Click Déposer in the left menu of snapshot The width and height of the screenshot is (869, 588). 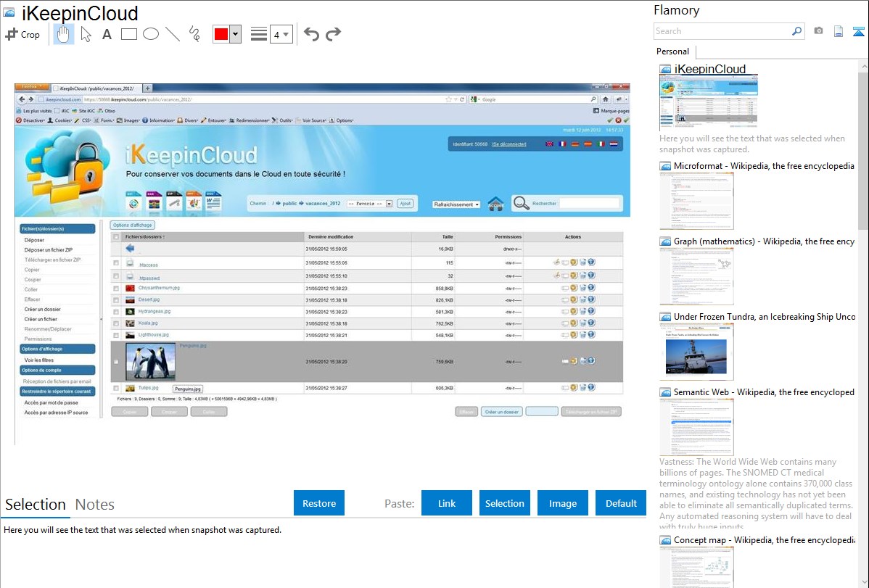(x=34, y=240)
